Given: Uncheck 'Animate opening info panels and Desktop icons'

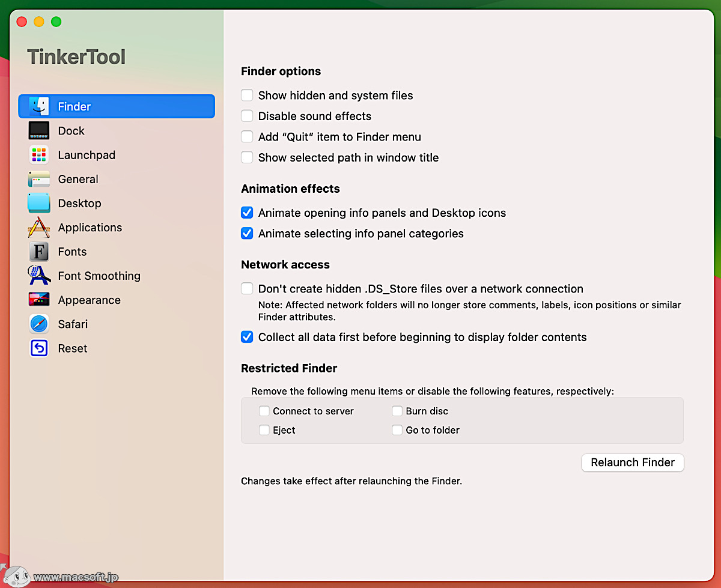Looking at the screenshot, I should coord(247,212).
